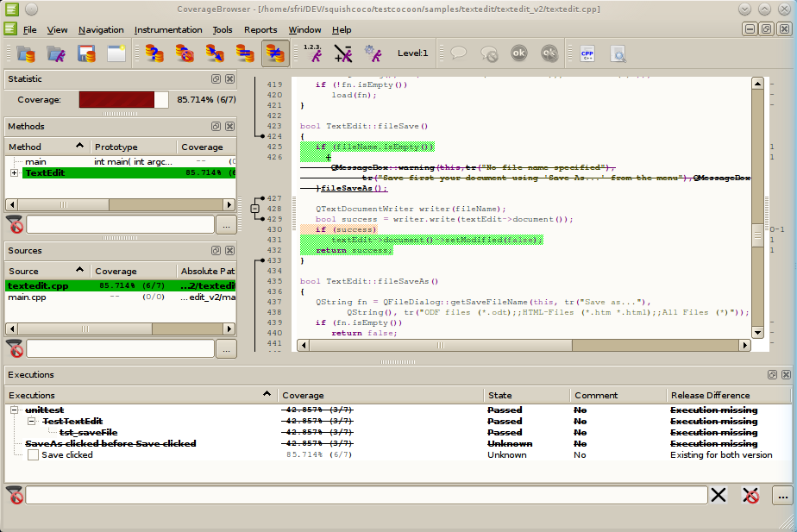797x532 pixels.
Task: Click the 1.2.3. execution count icon
Action: pyautogui.click(x=314, y=53)
